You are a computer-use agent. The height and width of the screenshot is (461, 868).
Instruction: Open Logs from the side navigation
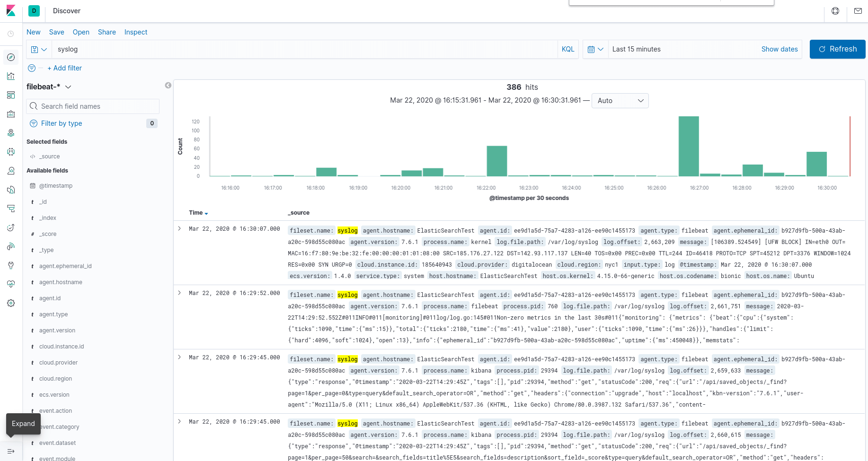[x=11, y=190]
